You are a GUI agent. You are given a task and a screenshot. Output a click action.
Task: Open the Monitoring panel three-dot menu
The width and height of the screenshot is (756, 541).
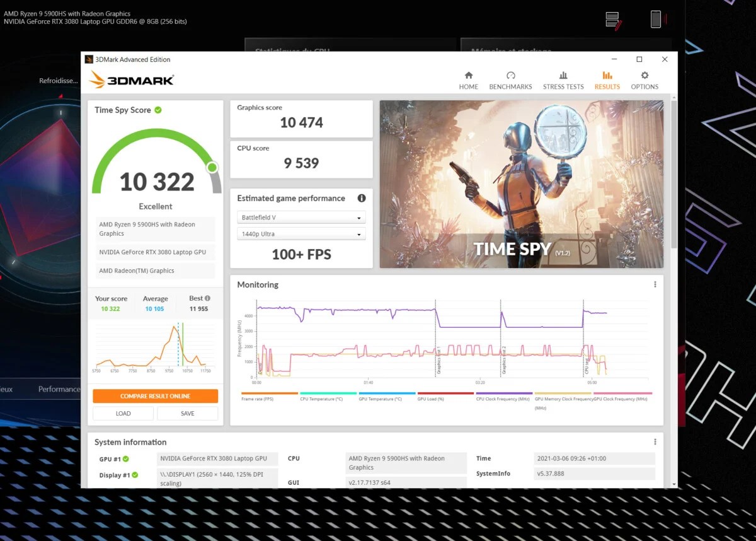tap(655, 284)
